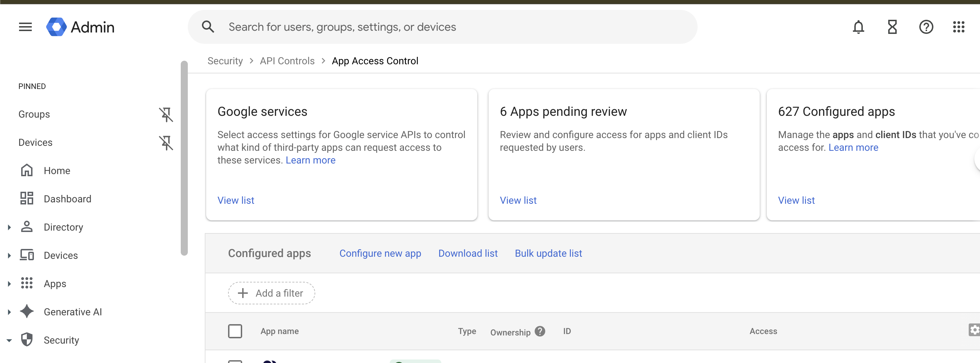The width and height of the screenshot is (980, 363).
Task: Open Learn more in Configured apps card
Action: point(853,147)
